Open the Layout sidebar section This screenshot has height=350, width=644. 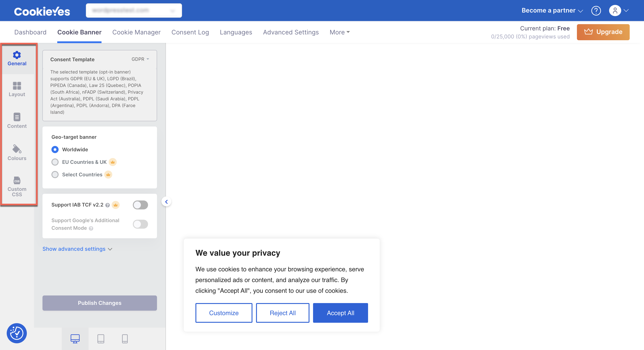click(17, 89)
